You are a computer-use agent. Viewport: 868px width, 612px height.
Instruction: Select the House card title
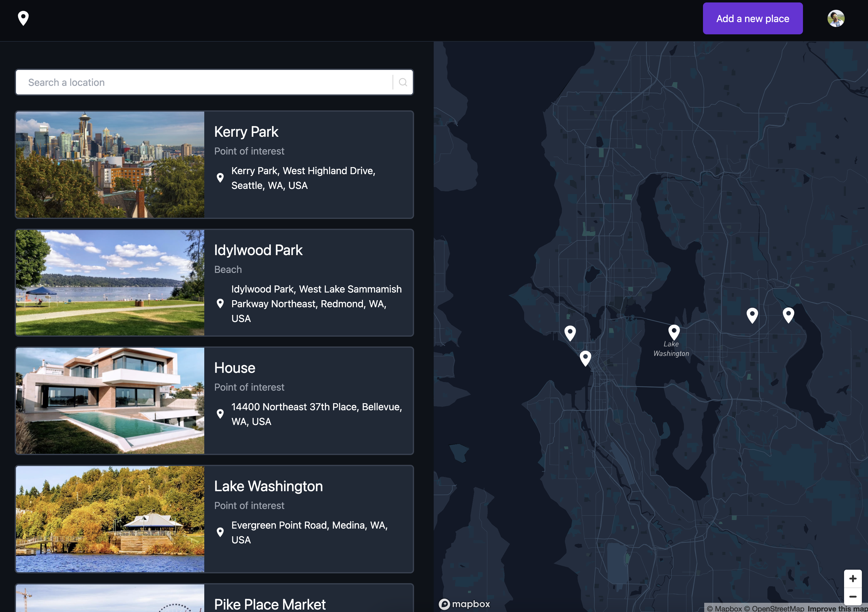(234, 368)
